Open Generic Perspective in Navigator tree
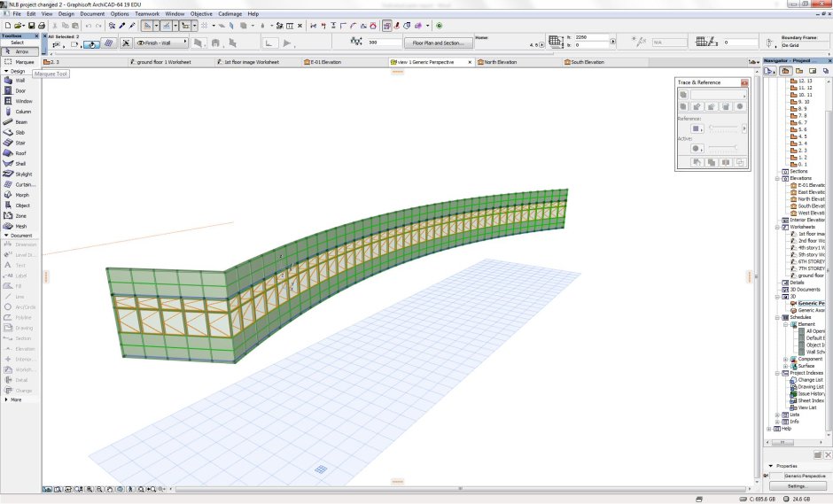Image resolution: width=833 pixels, height=504 pixels. click(x=807, y=303)
